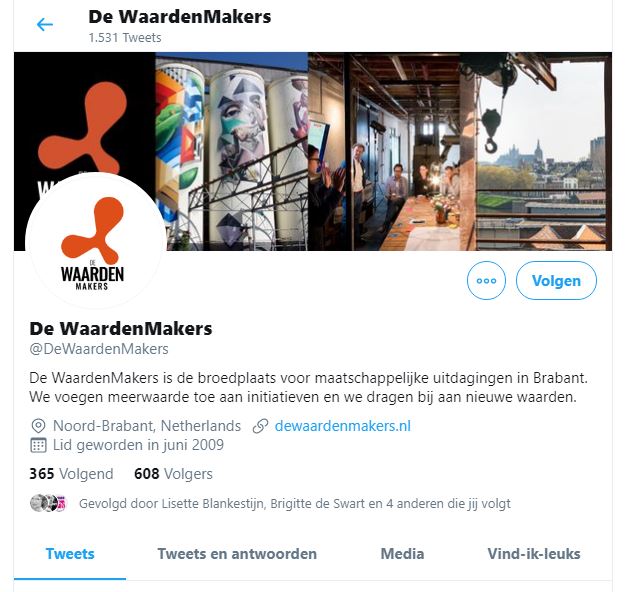Select the Tweets tab
Viewport: 627px width, 592px height.
click(x=70, y=554)
